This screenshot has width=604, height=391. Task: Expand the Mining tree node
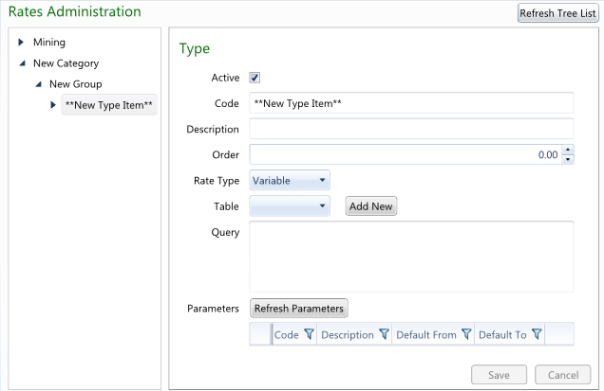point(21,42)
